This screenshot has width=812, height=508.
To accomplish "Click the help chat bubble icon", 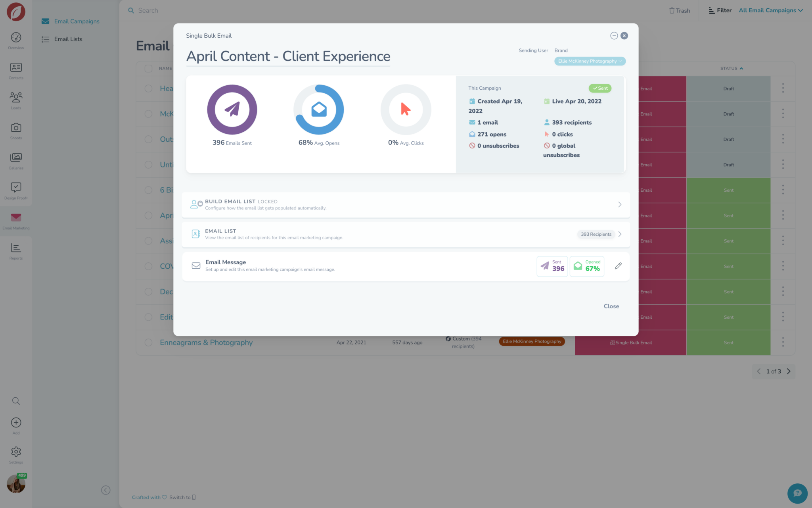I will click(x=797, y=493).
